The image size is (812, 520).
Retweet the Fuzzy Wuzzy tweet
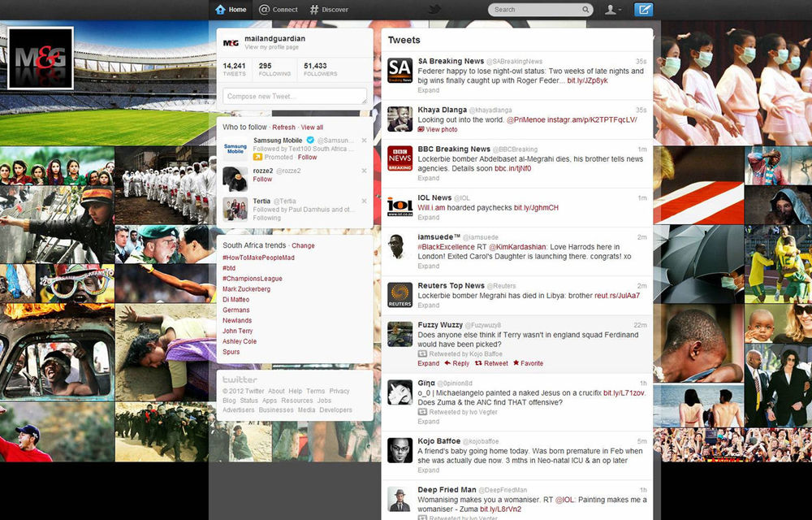tap(490, 363)
